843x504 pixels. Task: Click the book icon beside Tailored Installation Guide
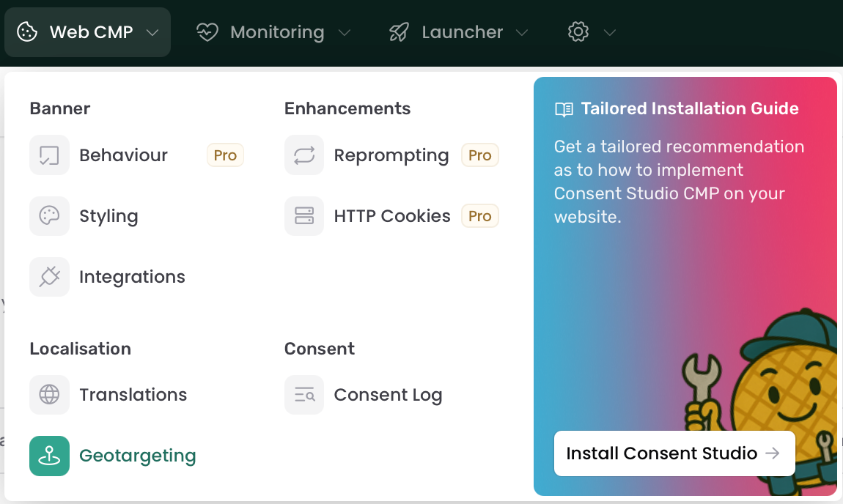(x=564, y=110)
